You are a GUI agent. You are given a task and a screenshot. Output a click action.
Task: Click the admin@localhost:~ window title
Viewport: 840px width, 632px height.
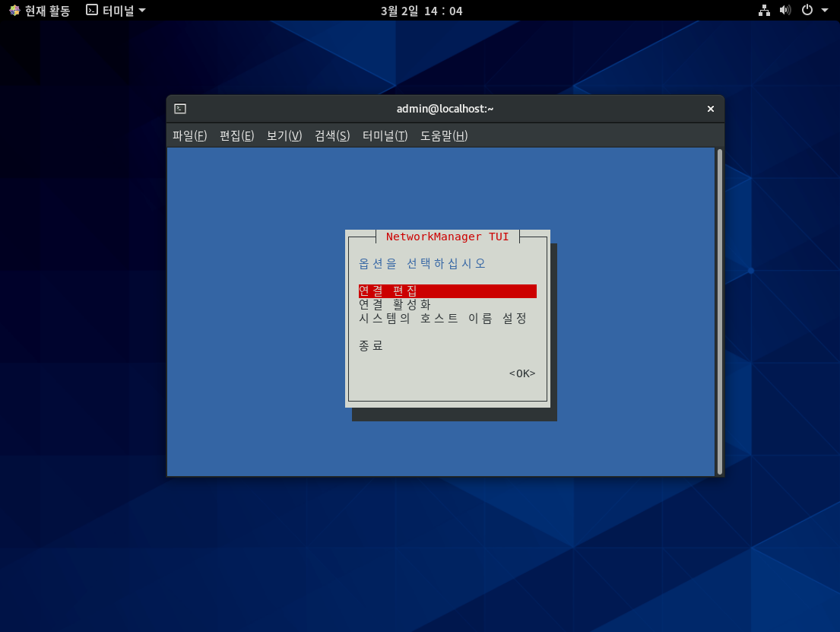pos(445,109)
